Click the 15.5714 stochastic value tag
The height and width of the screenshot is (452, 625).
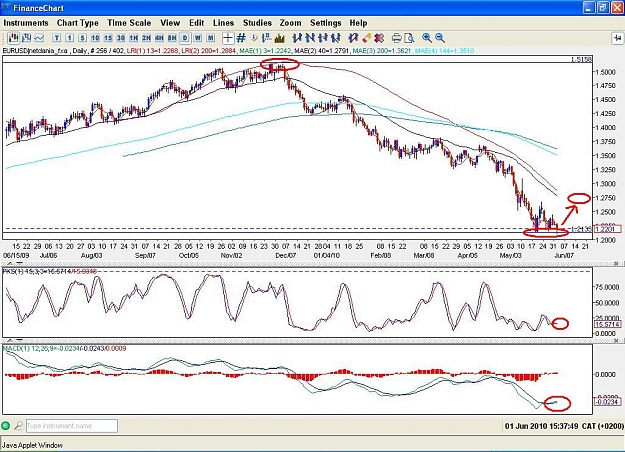(607, 324)
